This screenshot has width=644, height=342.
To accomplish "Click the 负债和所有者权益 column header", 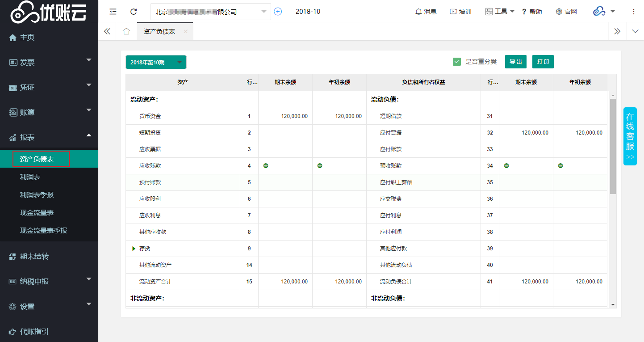I will tap(423, 82).
